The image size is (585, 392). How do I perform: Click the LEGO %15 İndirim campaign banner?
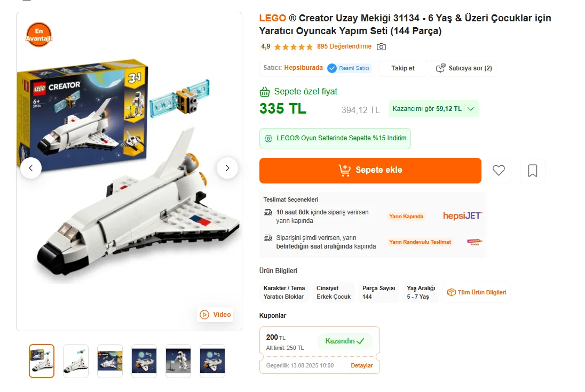click(335, 138)
